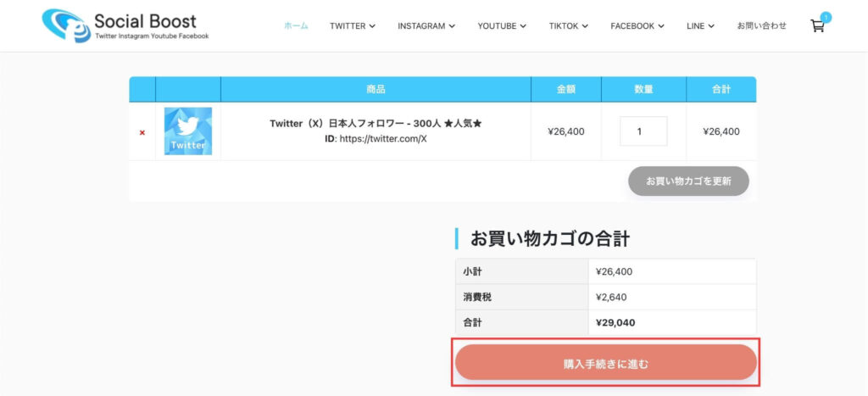Image resolution: width=868 pixels, height=396 pixels.
Task: Open the FACEBOOK dropdown menu
Action: pos(637,26)
